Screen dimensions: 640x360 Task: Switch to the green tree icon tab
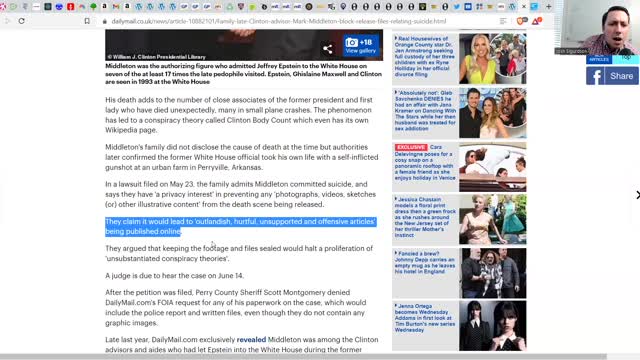(x=93, y=7)
